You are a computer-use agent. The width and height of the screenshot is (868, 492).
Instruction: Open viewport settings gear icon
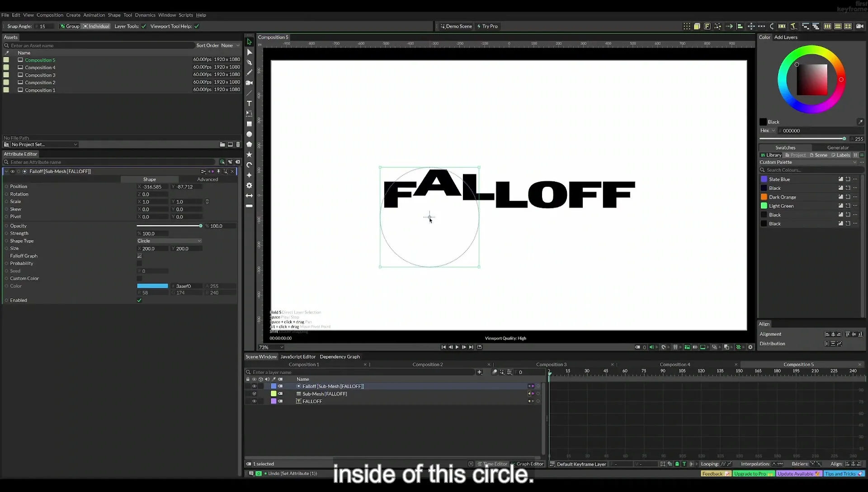(750, 347)
